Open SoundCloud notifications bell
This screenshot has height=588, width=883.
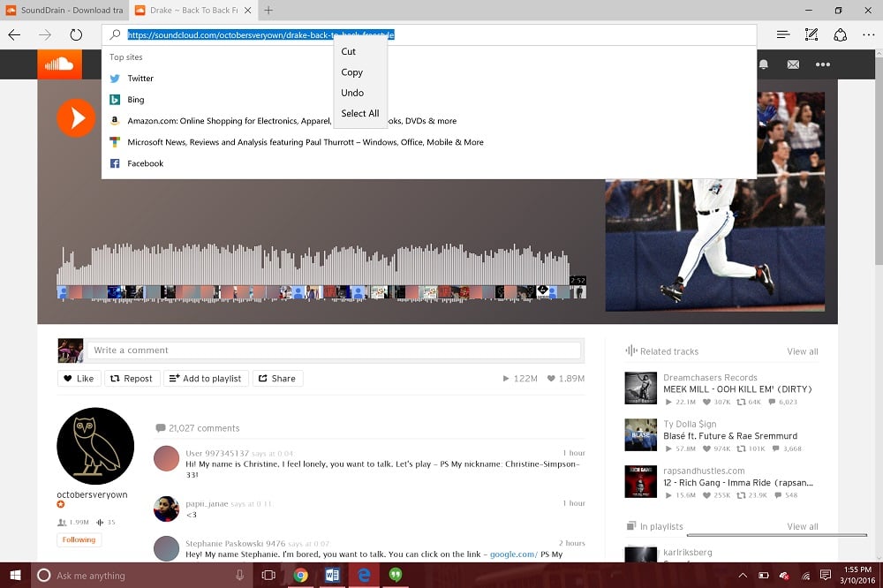coord(764,64)
